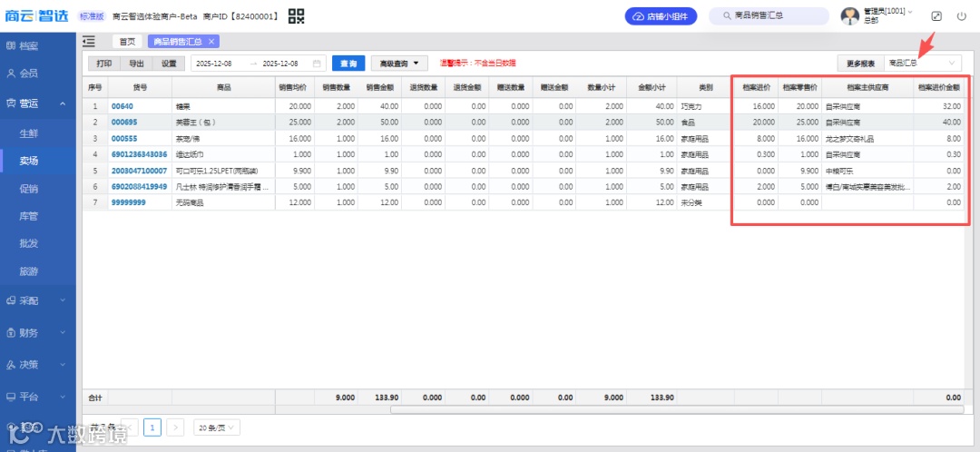Click the product name cell 糖果
Image resolution: width=980 pixels, height=452 pixels.
224,106
